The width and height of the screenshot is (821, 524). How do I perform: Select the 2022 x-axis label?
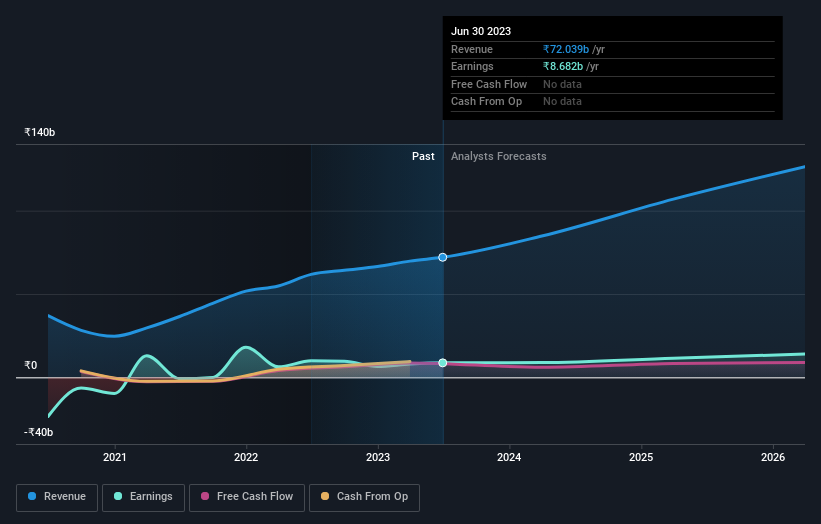coord(246,457)
